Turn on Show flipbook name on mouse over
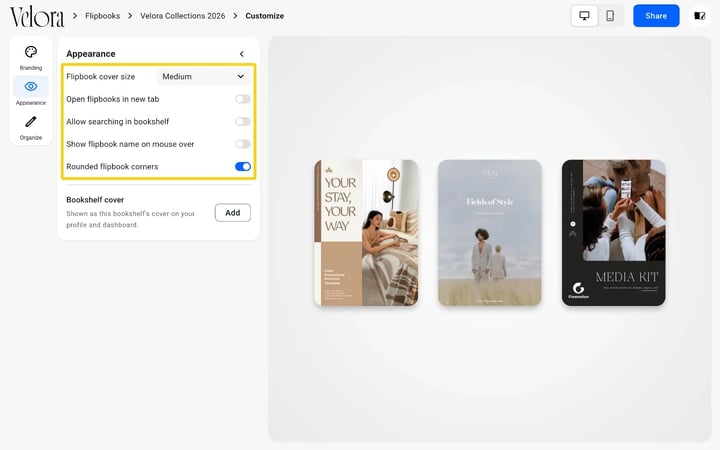The image size is (720, 450). click(242, 144)
